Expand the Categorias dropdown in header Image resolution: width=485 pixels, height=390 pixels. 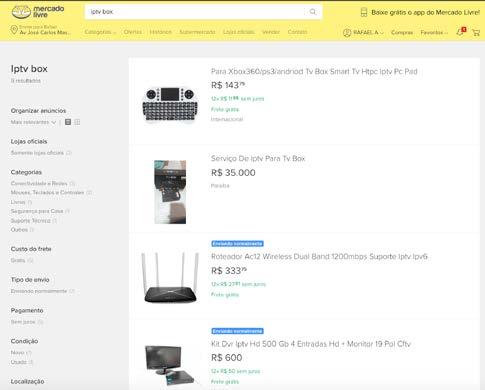(x=100, y=32)
